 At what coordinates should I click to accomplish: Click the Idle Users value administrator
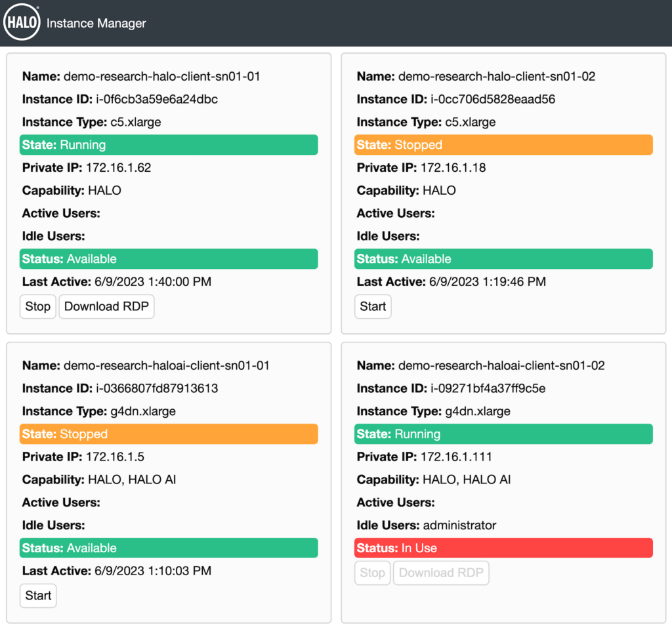[x=460, y=525]
